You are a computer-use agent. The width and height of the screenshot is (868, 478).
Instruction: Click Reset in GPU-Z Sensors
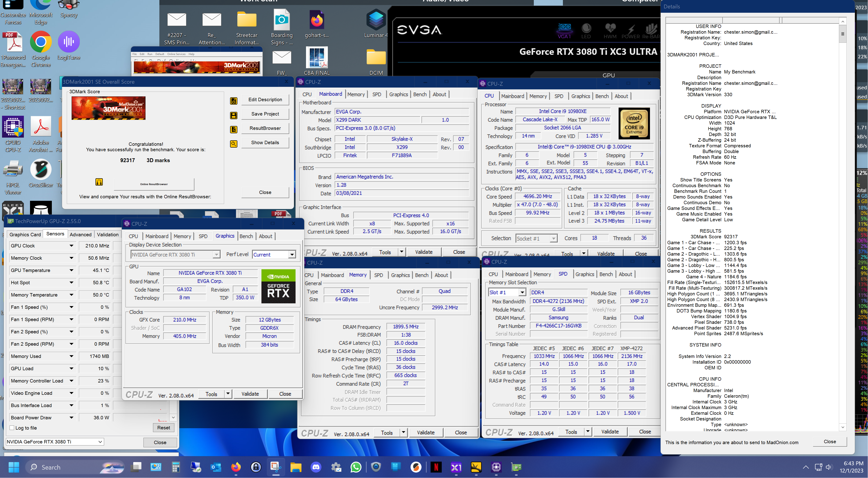pos(163,428)
